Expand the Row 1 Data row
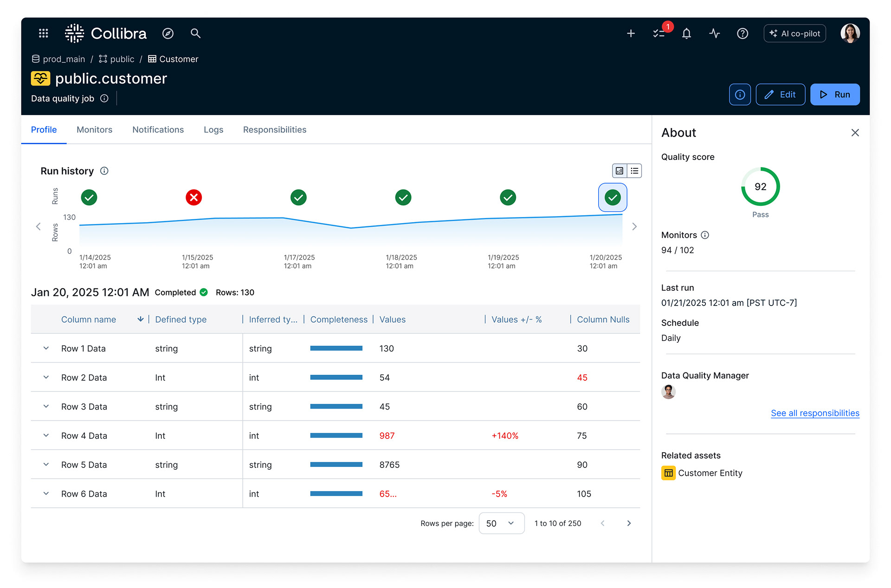 (x=46, y=348)
